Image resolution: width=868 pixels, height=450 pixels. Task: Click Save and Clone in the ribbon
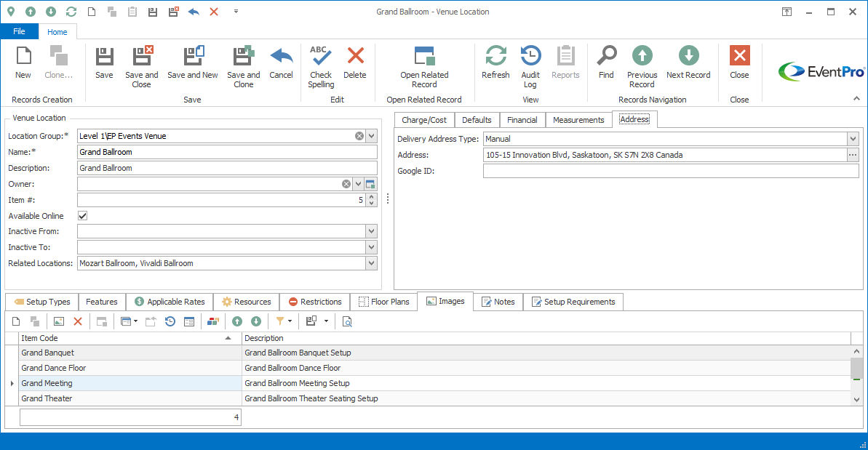(x=244, y=67)
